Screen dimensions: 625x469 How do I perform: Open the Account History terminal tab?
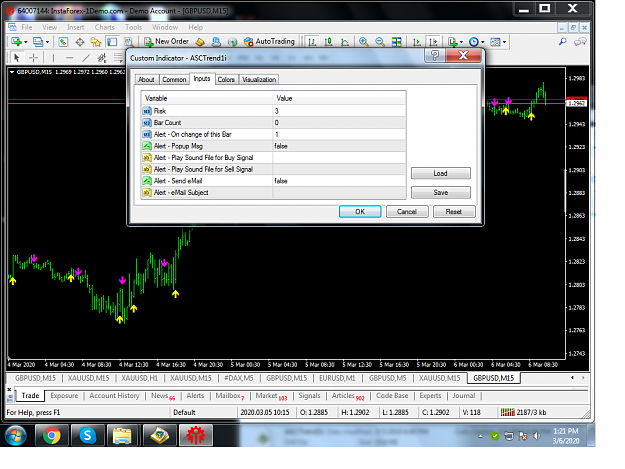click(114, 396)
